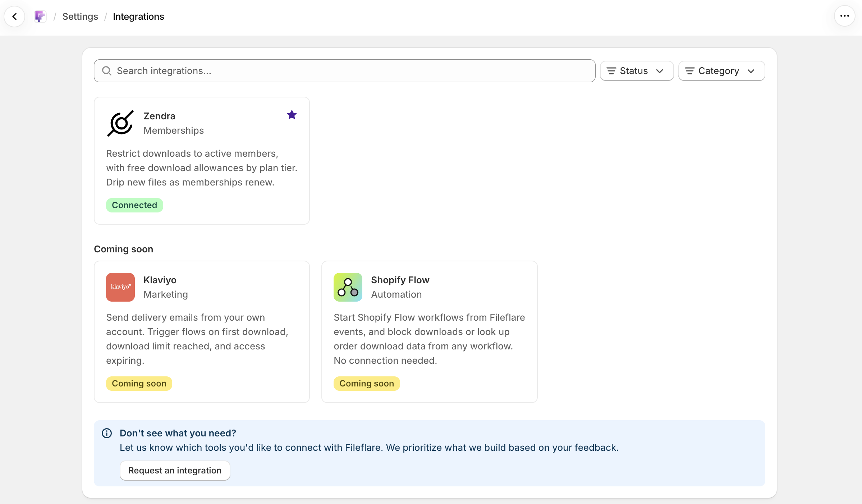Image resolution: width=862 pixels, height=504 pixels.
Task: Navigate to Settings breadcrumb
Action: click(x=80, y=17)
